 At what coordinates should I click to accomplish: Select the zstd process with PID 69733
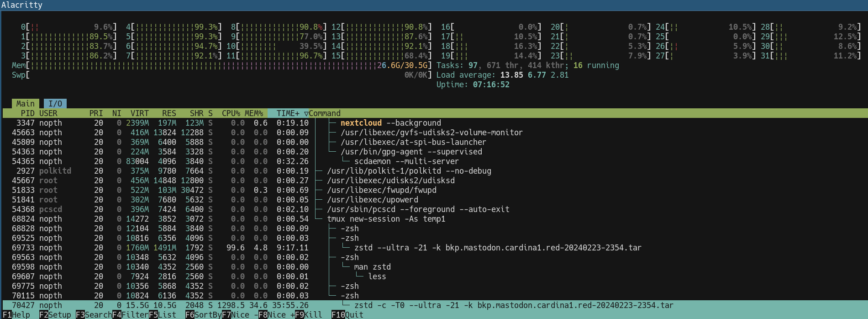(x=435, y=248)
